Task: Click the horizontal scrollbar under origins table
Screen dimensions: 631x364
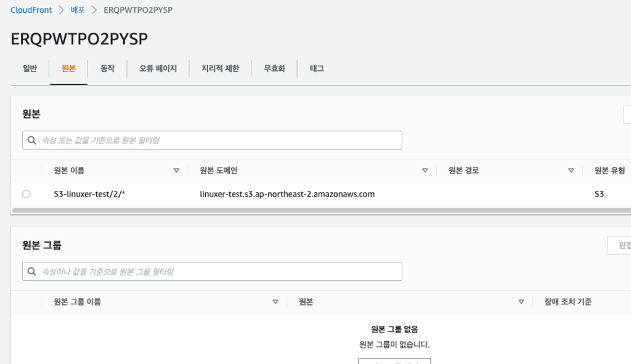Action: (x=308, y=210)
